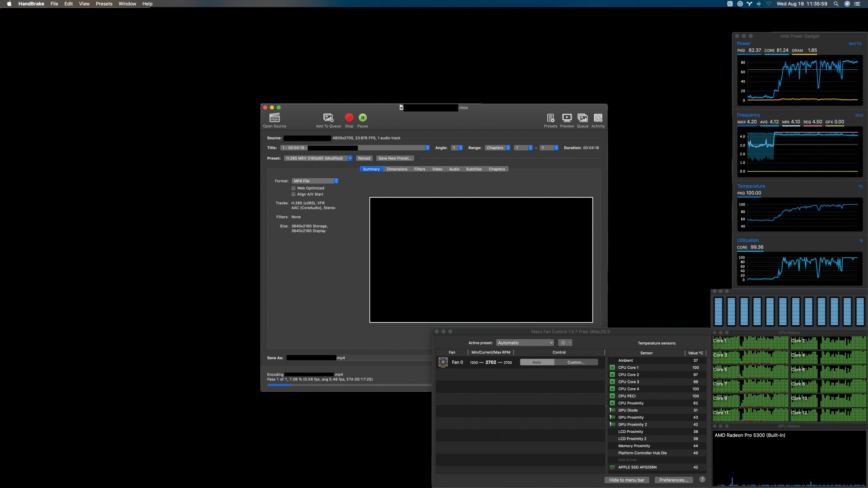Toggle Web Optimized checkbox
Image resolution: width=868 pixels, height=488 pixels.
click(293, 188)
